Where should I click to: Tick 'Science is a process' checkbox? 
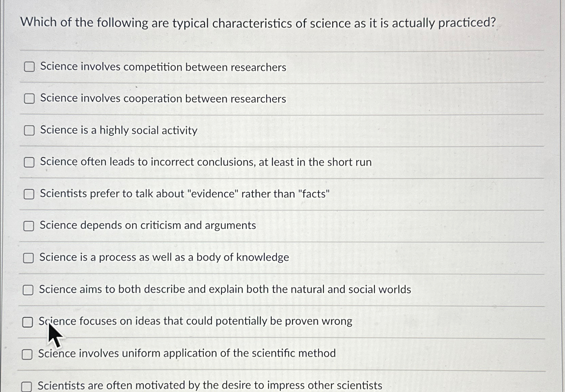click(28, 258)
